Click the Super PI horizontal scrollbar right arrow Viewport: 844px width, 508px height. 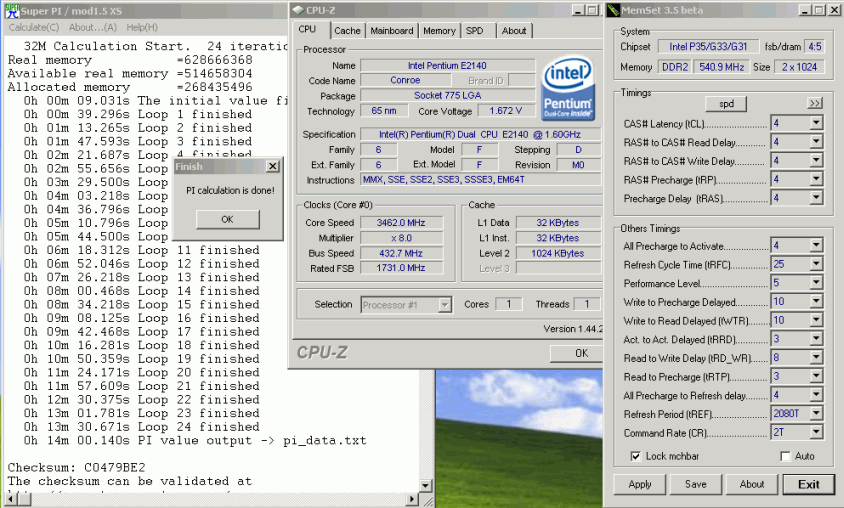[412, 499]
